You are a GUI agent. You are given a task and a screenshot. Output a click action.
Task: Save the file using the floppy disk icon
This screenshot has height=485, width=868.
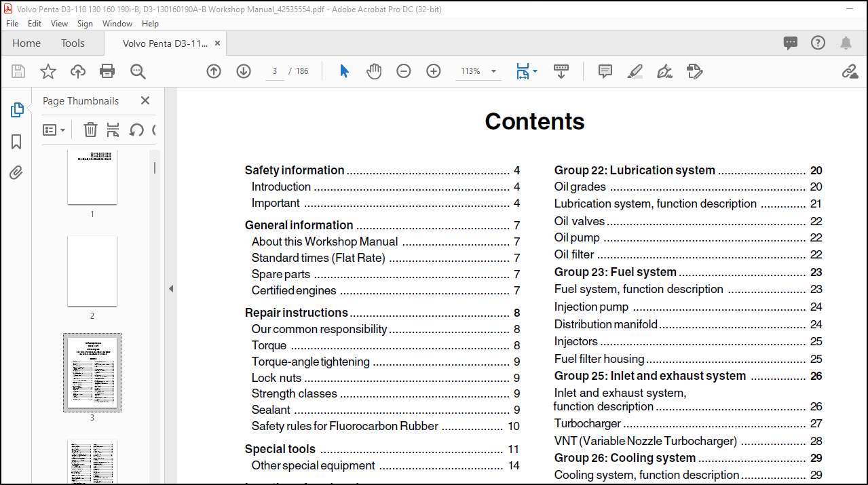(x=18, y=71)
